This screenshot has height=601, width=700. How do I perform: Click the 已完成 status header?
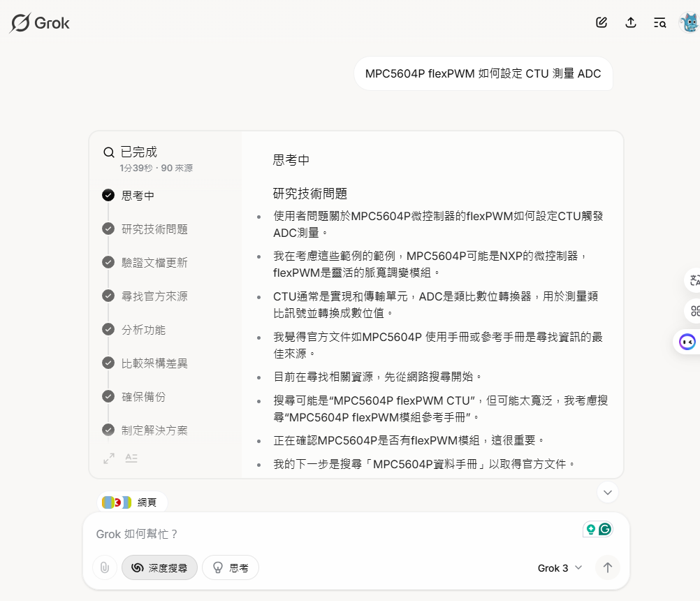[139, 152]
